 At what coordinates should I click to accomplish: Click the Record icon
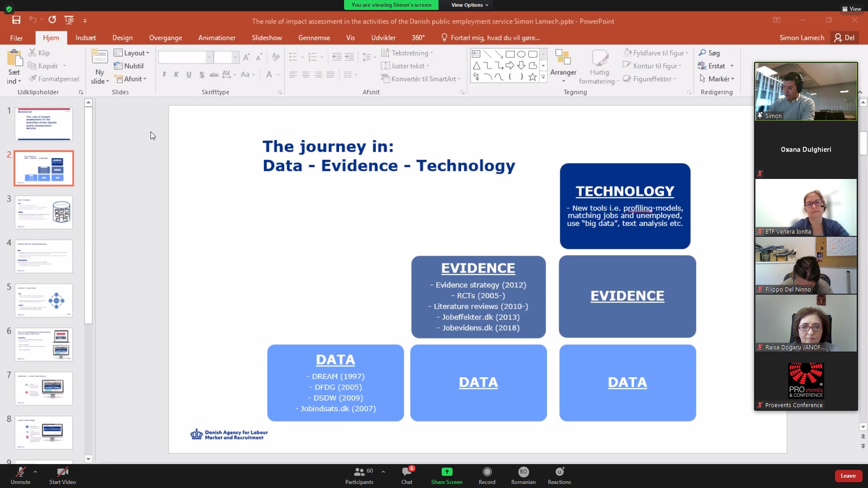pos(487,472)
